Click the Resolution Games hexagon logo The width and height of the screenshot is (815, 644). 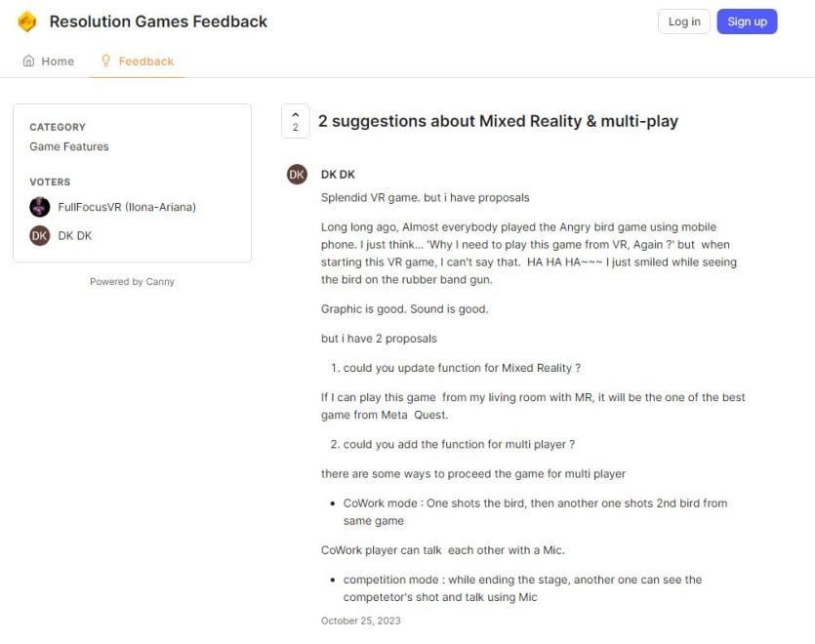(27, 21)
